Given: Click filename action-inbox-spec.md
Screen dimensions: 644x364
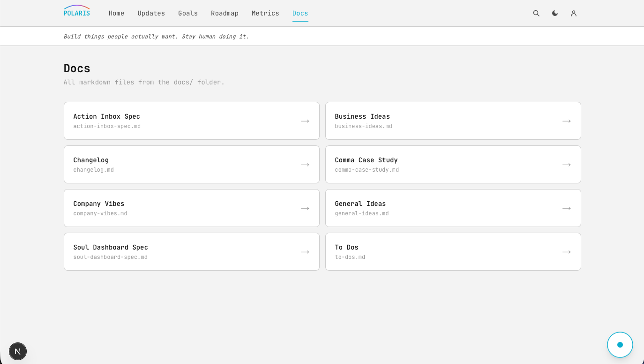Looking at the screenshot, I should click(x=107, y=126).
